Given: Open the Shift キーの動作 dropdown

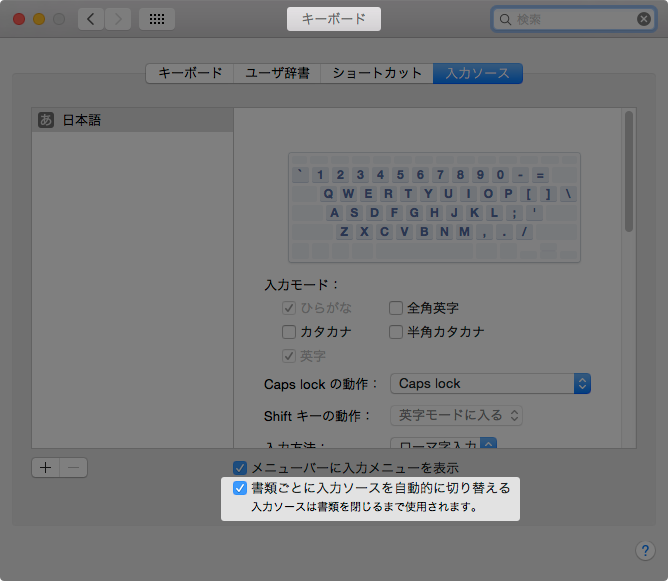Looking at the screenshot, I should point(456,415).
